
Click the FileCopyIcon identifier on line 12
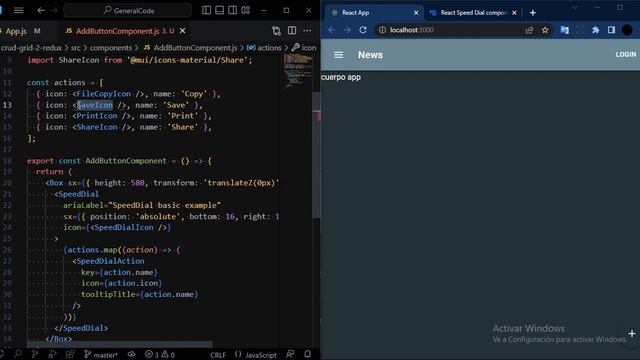tap(104, 94)
